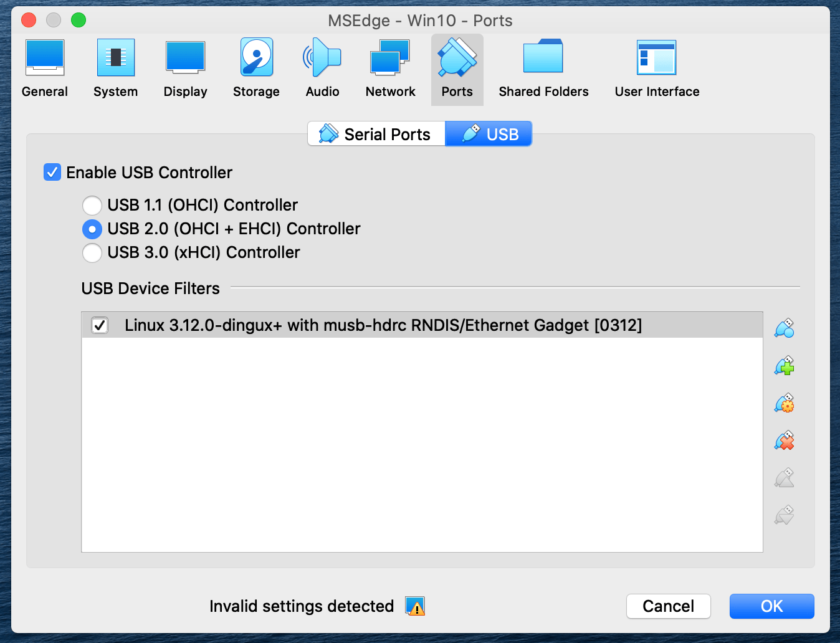Move the selected USB filter up
This screenshot has height=643, width=840.
click(x=785, y=478)
